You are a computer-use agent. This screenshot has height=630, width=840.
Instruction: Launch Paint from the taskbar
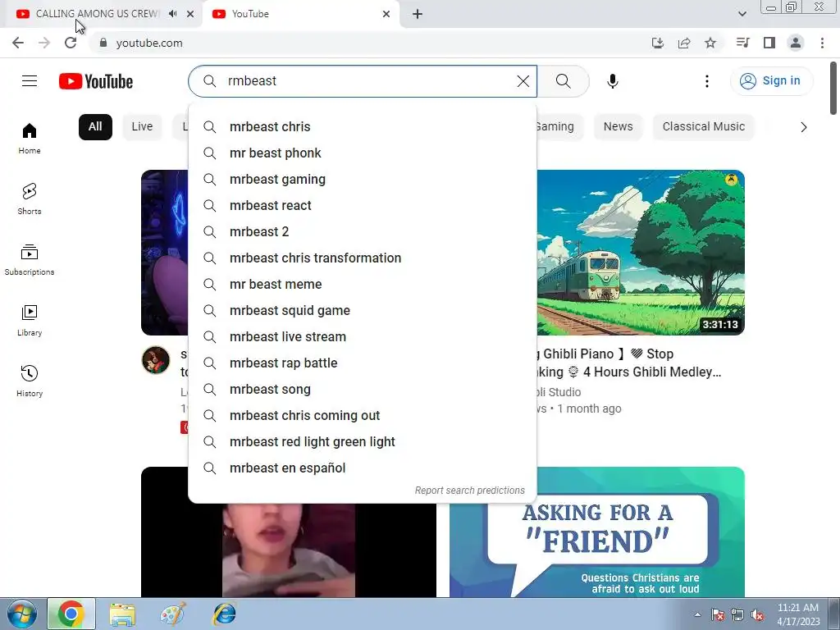pos(173,614)
